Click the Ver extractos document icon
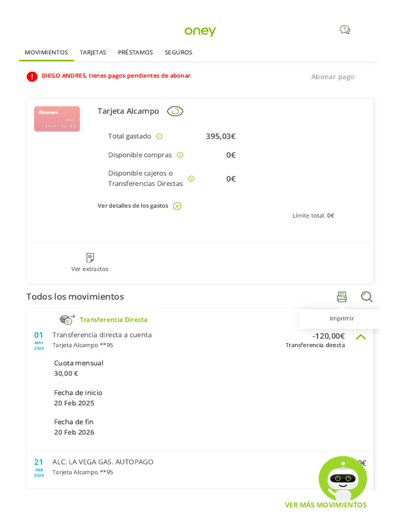The height and width of the screenshot is (532, 399). [90, 258]
